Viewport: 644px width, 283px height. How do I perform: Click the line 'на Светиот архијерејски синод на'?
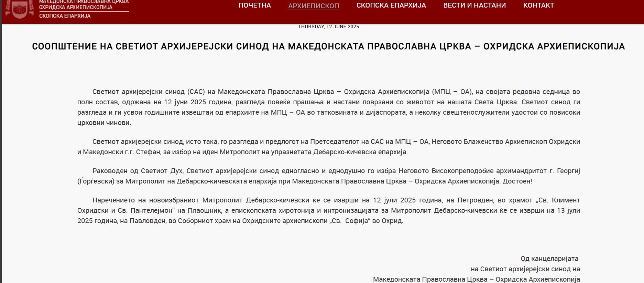pyautogui.click(x=525, y=269)
